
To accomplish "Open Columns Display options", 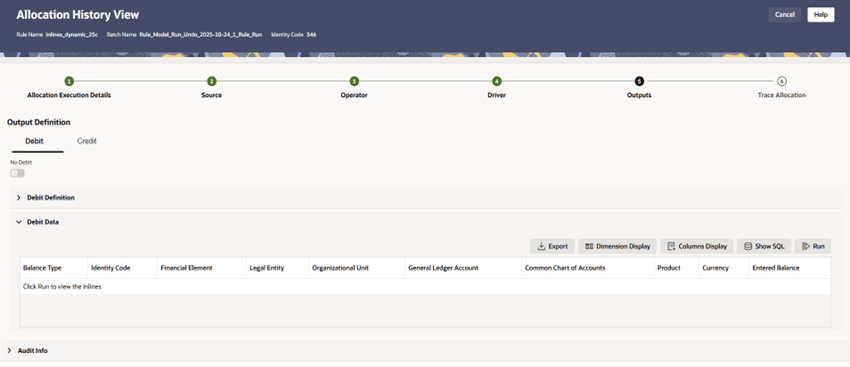I will [697, 246].
